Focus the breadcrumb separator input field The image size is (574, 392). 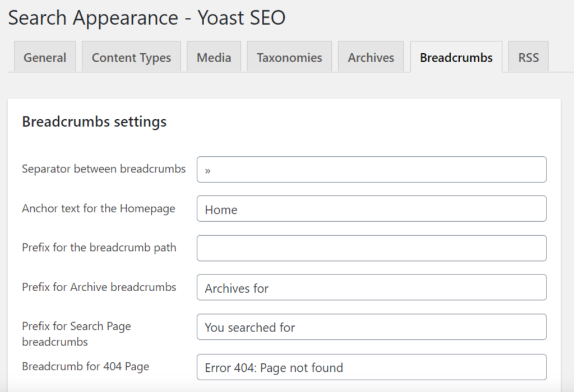371,170
